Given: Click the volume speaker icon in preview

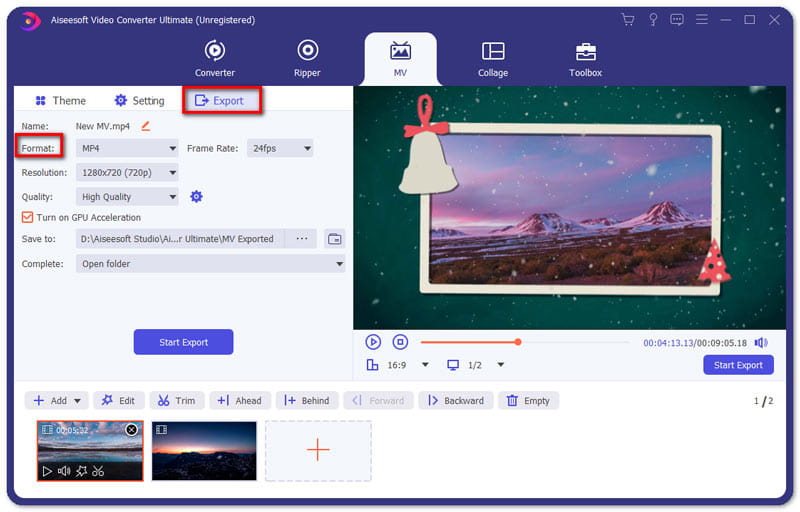Looking at the screenshot, I should point(761,343).
